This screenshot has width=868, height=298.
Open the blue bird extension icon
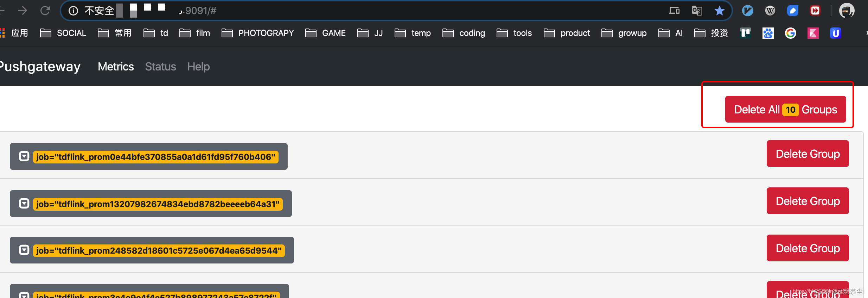coord(748,11)
